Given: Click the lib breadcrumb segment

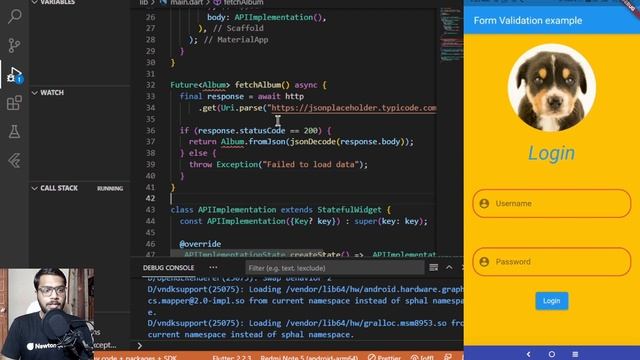Looking at the screenshot, I should click(x=144, y=2).
